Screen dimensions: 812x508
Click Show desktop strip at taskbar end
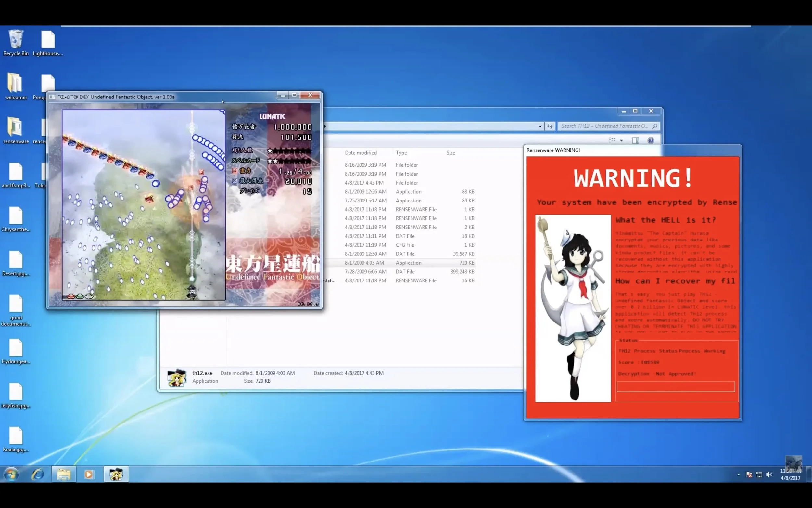(x=809, y=474)
